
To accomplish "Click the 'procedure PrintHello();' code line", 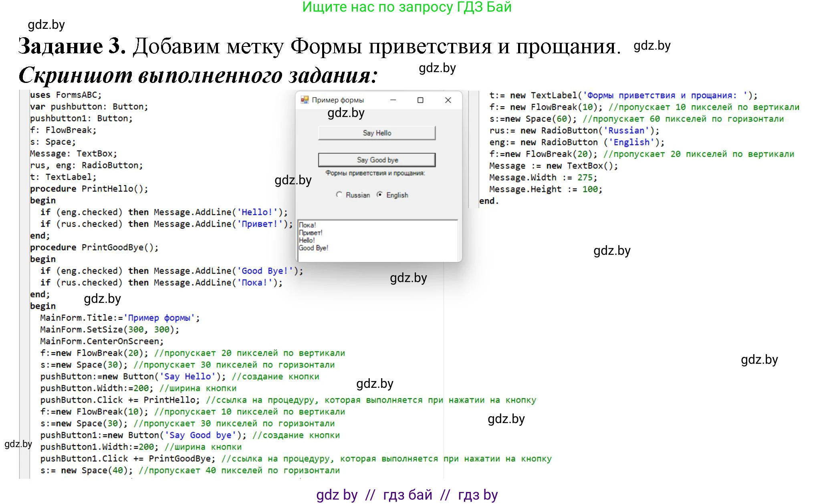I will coord(89,189).
